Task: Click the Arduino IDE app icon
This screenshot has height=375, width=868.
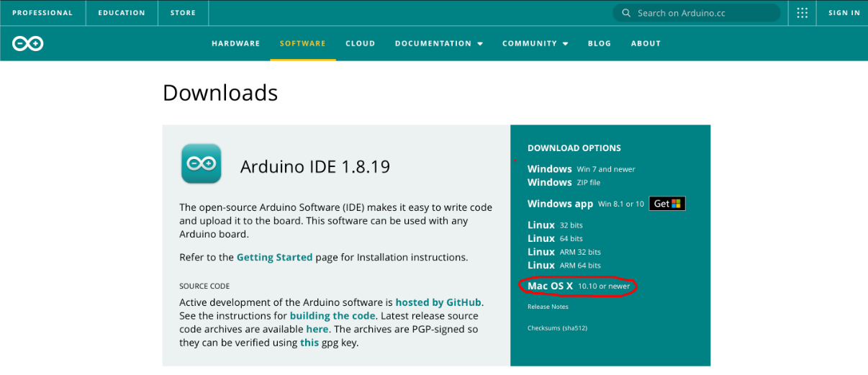Action: (x=202, y=163)
